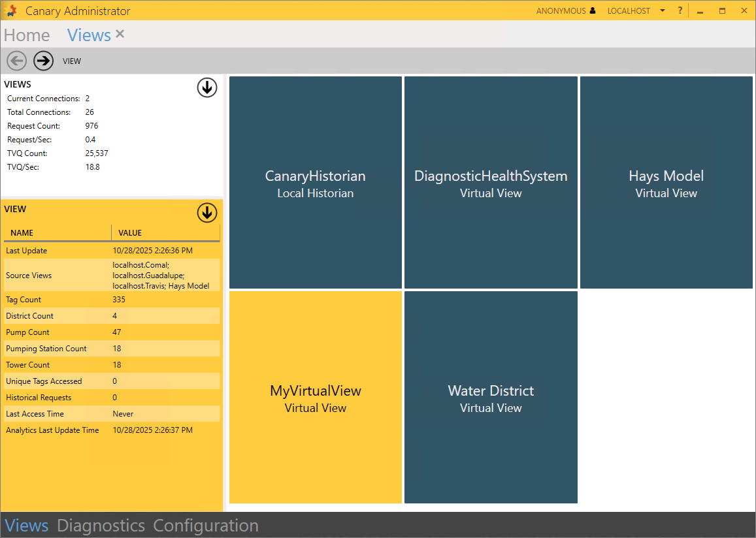Click the back navigation arrow
Screen dimensions: 756x538
(x=17, y=61)
